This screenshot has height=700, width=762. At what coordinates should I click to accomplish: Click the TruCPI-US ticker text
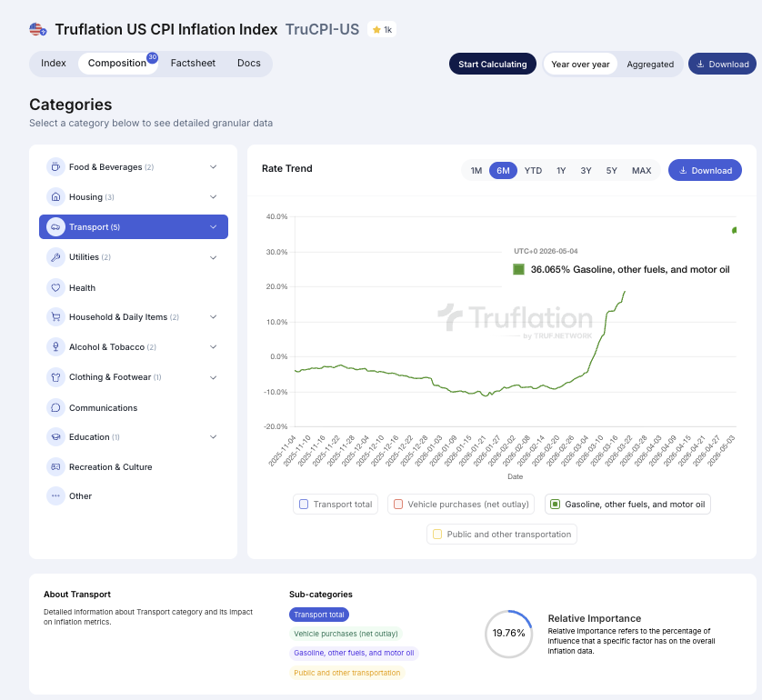(322, 30)
